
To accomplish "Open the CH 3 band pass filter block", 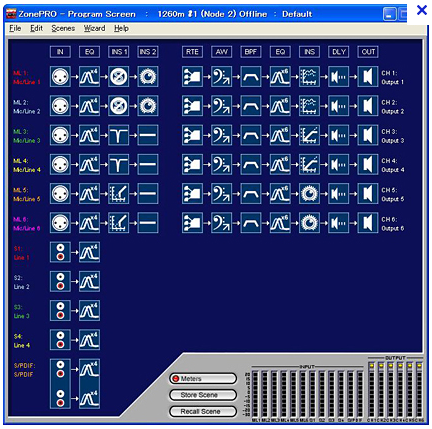I will 251,135.
